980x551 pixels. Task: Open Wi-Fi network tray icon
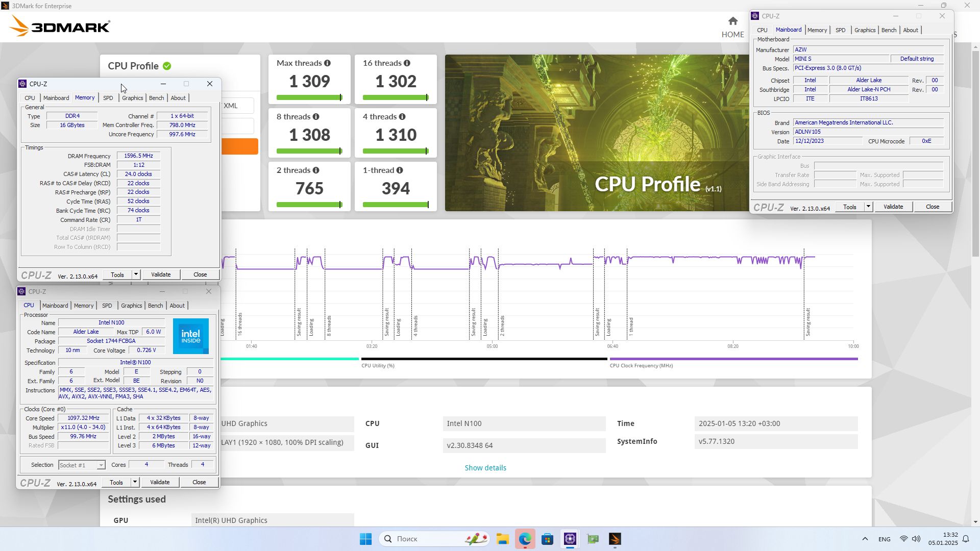(x=903, y=539)
